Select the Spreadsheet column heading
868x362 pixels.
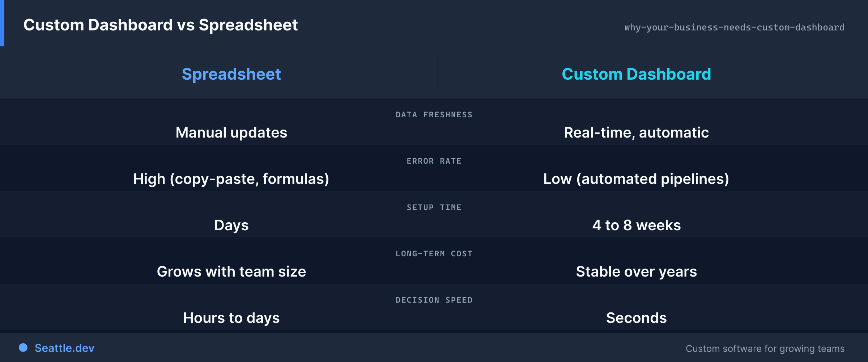pos(231,74)
